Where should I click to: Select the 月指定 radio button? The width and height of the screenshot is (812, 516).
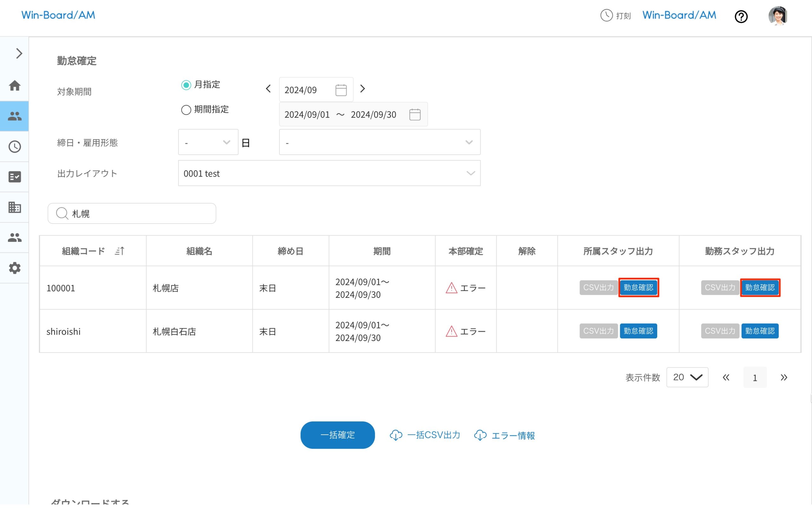(x=186, y=85)
